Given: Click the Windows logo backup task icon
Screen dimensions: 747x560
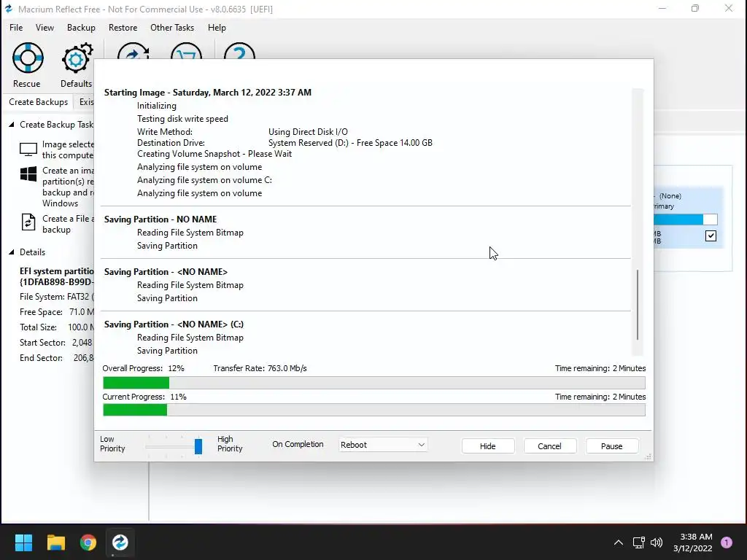Looking at the screenshot, I should 28,174.
